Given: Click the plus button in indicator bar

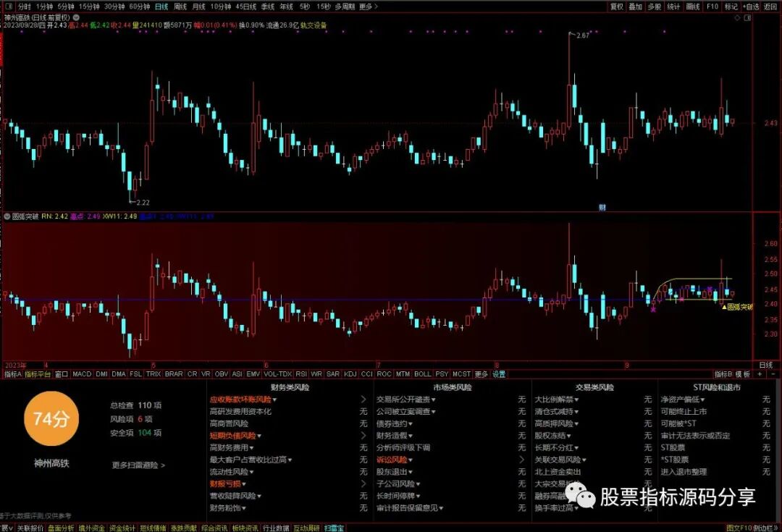Looking at the screenshot, I should [760, 374].
